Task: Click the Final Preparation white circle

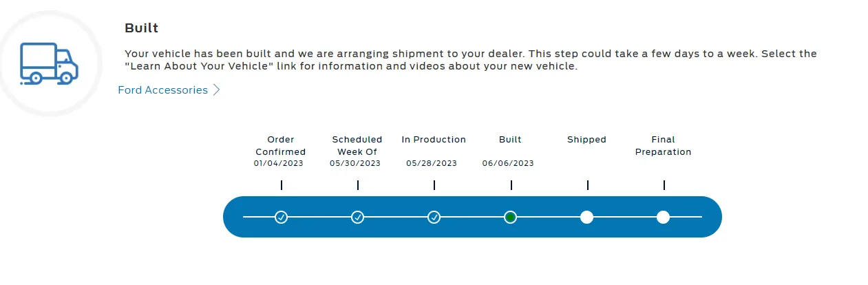Action: [x=663, y=218]
